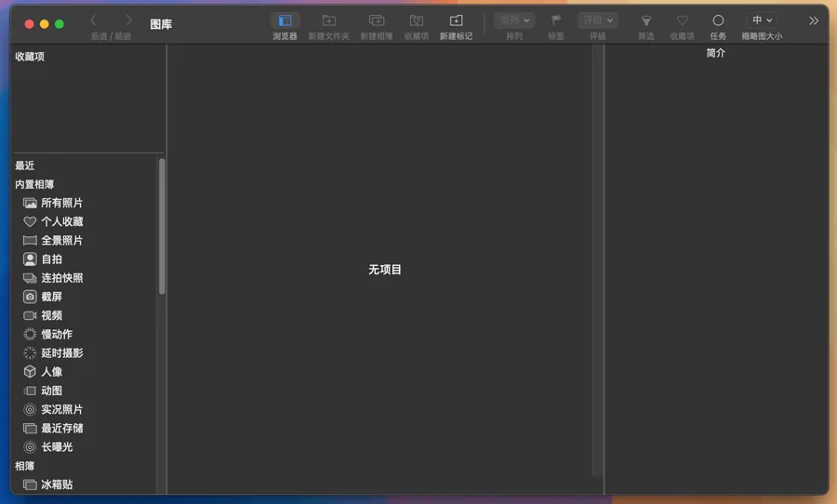Screen dimensions: 837x504
Task: Select the 人像 portrait album
Action: [x=51, y=372]
